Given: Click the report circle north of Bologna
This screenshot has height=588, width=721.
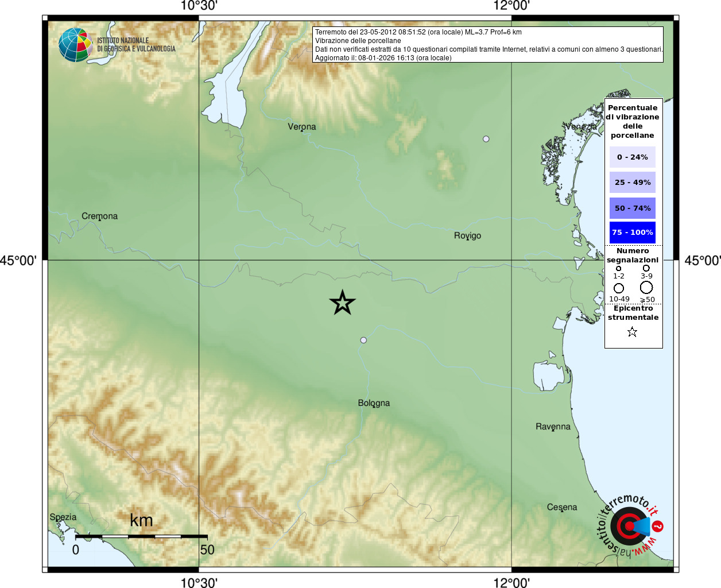Looking at the screenshot, I should [x=363, y=340].
